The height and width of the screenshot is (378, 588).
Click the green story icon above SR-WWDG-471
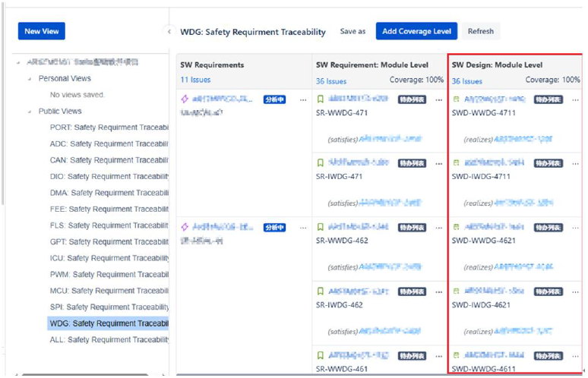click(321, 99)
